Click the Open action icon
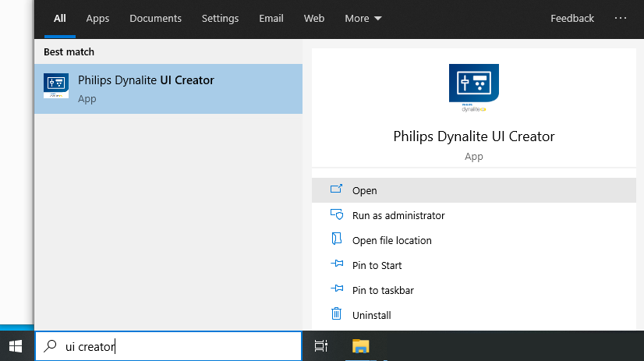 pos(336,189)
